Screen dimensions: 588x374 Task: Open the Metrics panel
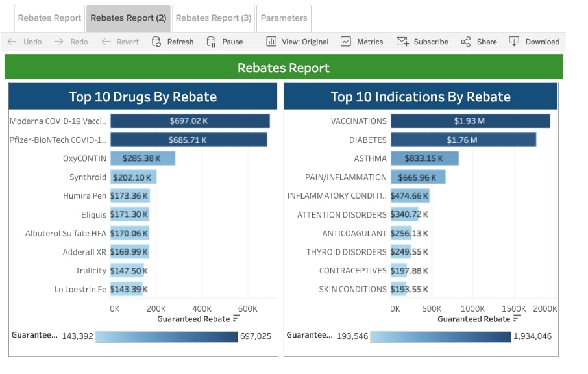pos(361,42)
